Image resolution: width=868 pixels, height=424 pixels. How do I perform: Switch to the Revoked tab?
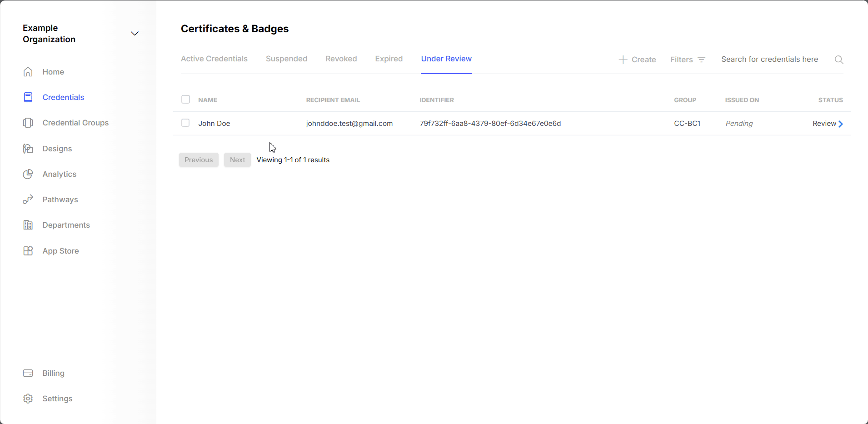(x=340, y=59)
